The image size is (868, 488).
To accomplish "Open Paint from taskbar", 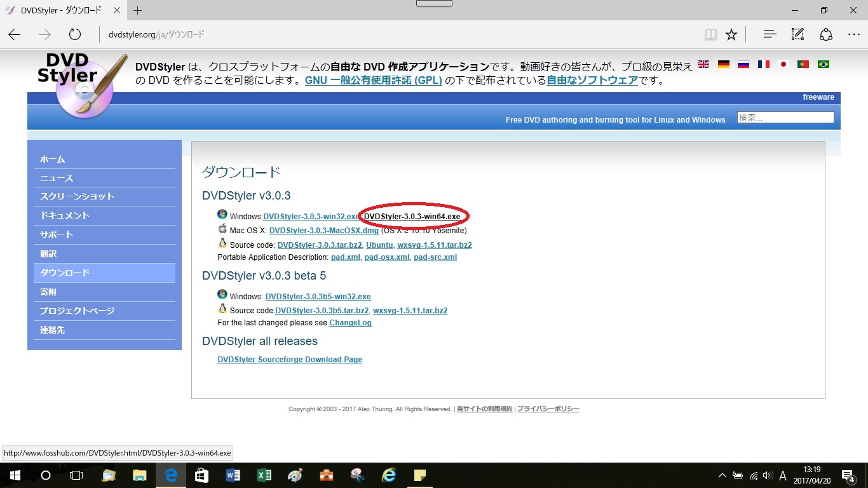I will point(295,475).
